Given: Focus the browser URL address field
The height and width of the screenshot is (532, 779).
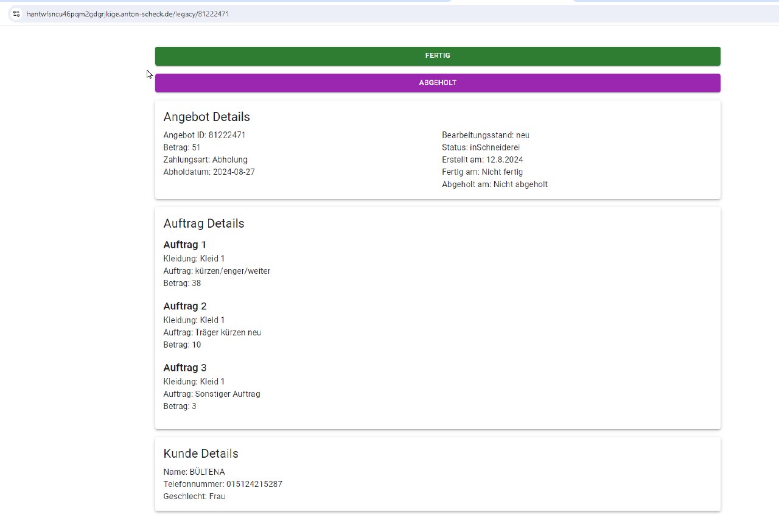Looking at the screenshot, I should point(243,13).
